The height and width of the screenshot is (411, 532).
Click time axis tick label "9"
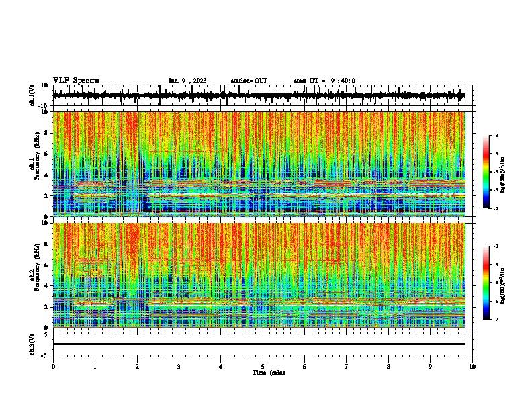430,367
